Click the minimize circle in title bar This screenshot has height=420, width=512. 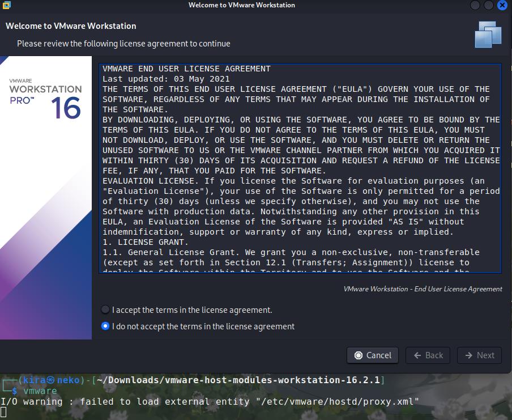tap(475, 5)
